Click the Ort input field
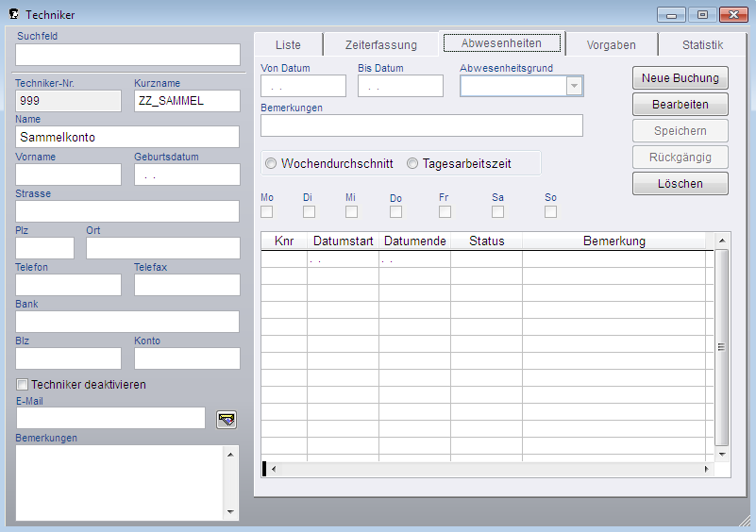This screenshot has height=532, width=756. point(163,248)
